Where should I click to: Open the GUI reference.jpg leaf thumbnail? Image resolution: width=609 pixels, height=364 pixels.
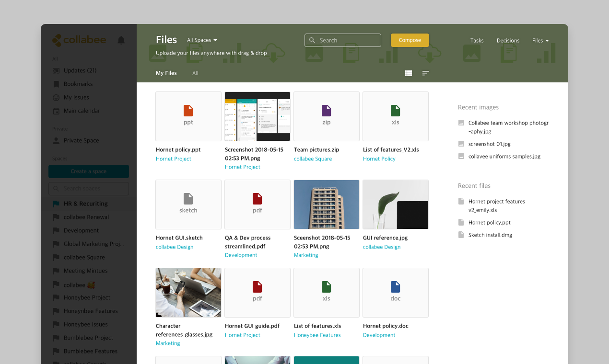(x=396, y=205)
